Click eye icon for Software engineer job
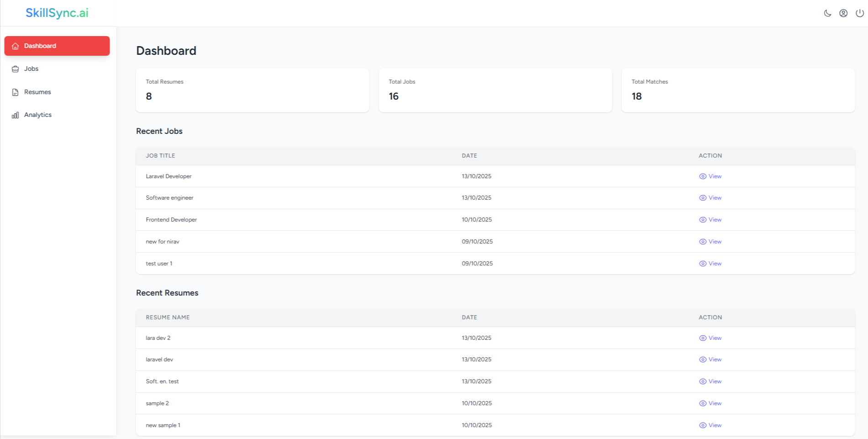The height and width of the screenshot is (439, 868). (x=703, y=198)
